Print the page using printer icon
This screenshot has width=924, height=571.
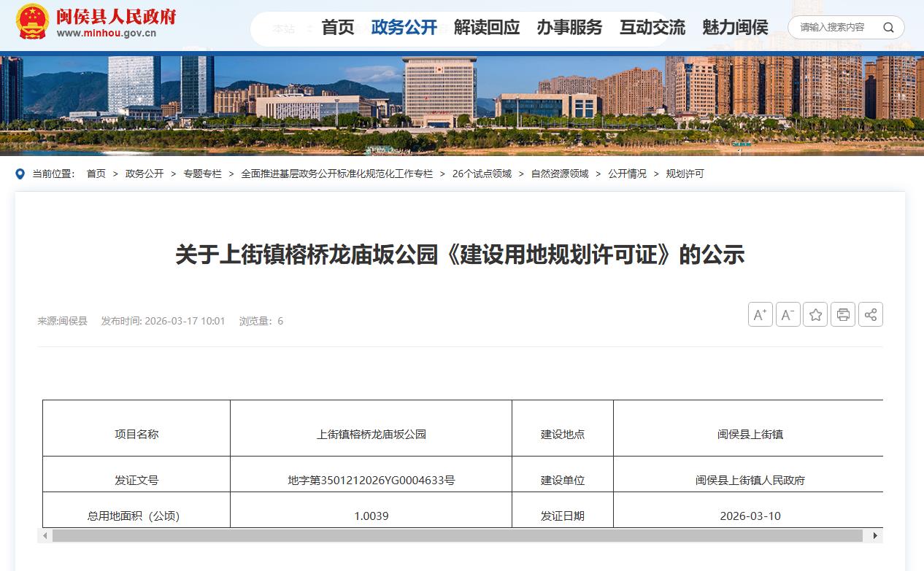pyautogui.click(x=843, y=314)
